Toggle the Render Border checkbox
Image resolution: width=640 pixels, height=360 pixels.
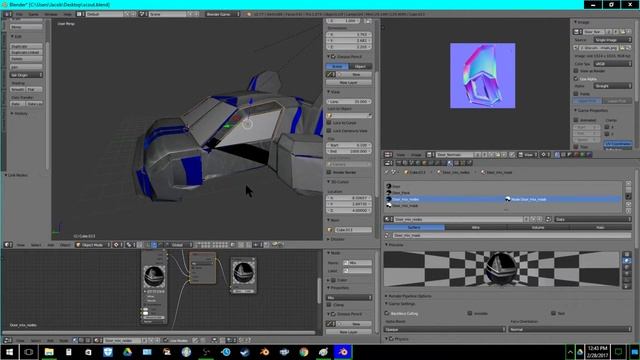(x=329, y=172)
